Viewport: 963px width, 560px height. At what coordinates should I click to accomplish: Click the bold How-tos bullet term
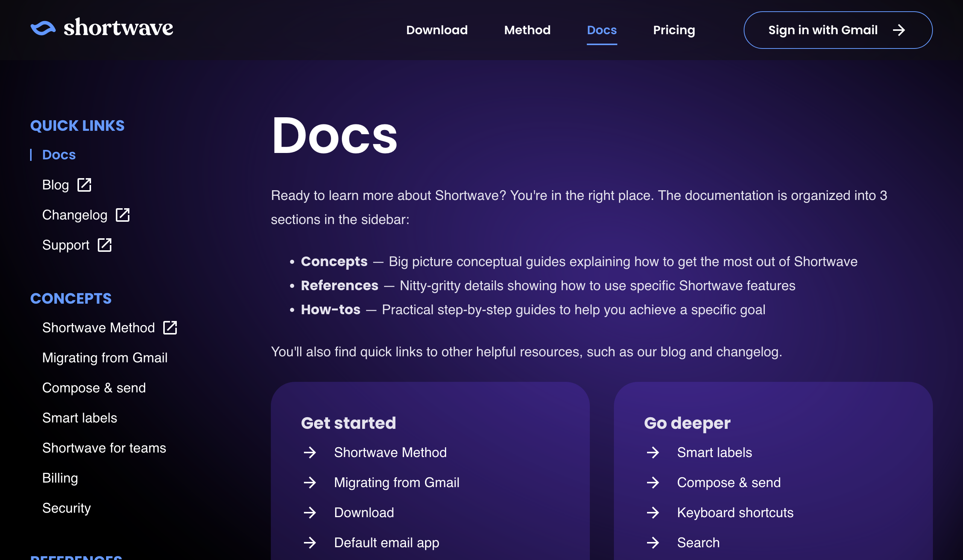pos(331,310)
